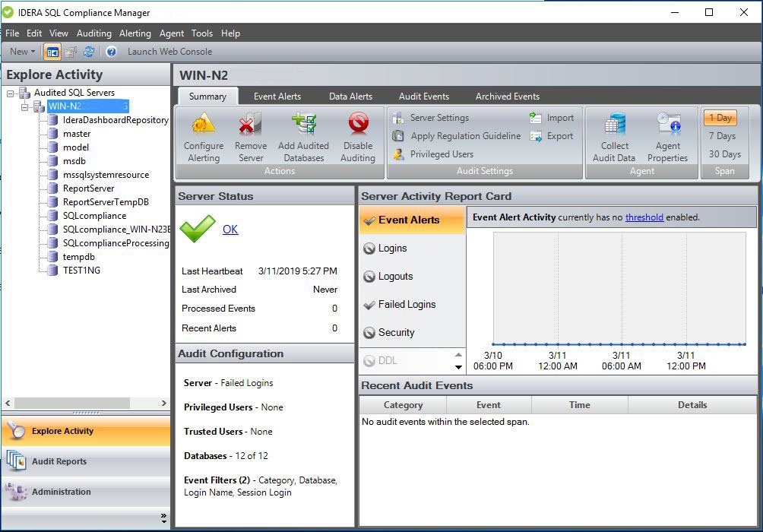Click the refresh toolbar icon
This screenshot has height=532, width=763.
pyautogui.click(x=89, y=52)
